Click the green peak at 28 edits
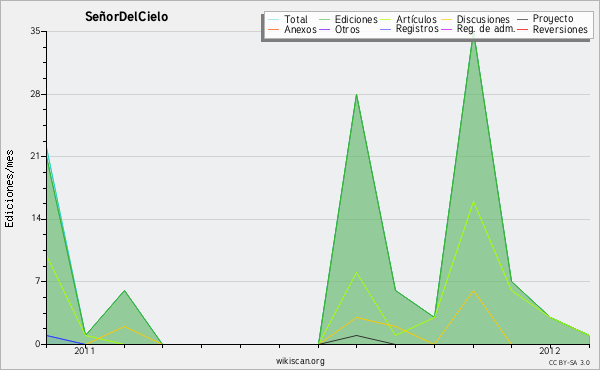This screenshot has height=370, width=600. pos(357,95)
